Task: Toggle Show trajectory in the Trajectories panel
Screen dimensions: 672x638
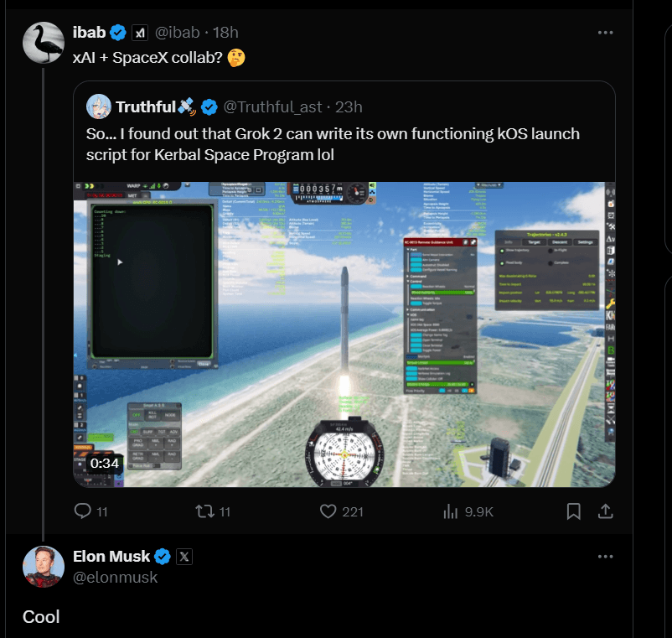Action: click(502, 251)
